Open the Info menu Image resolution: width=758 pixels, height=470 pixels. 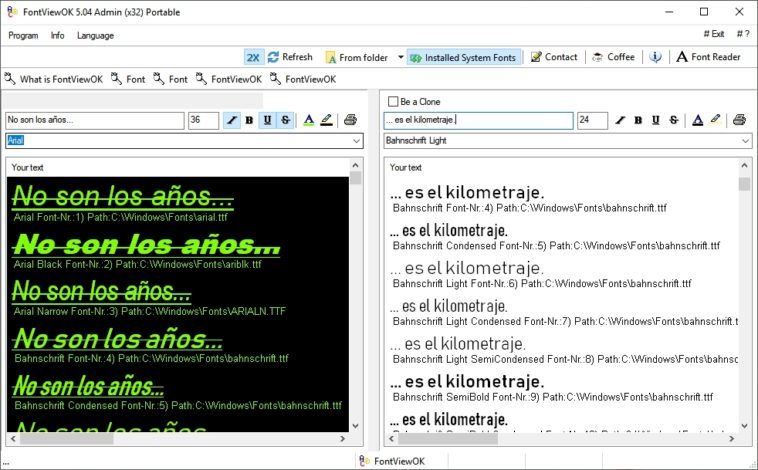pyautogui.click(x=57, y=35)
